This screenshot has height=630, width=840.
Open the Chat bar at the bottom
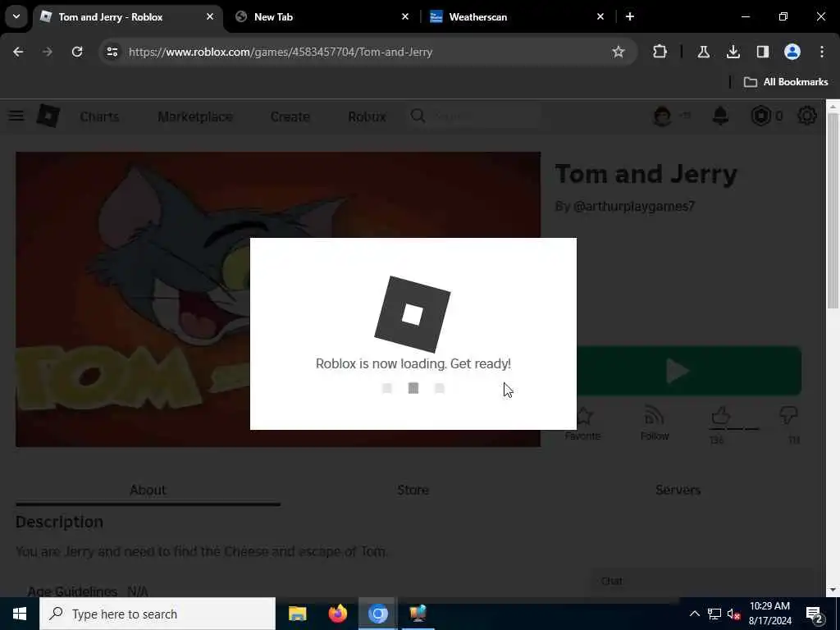tap(701, 582)
